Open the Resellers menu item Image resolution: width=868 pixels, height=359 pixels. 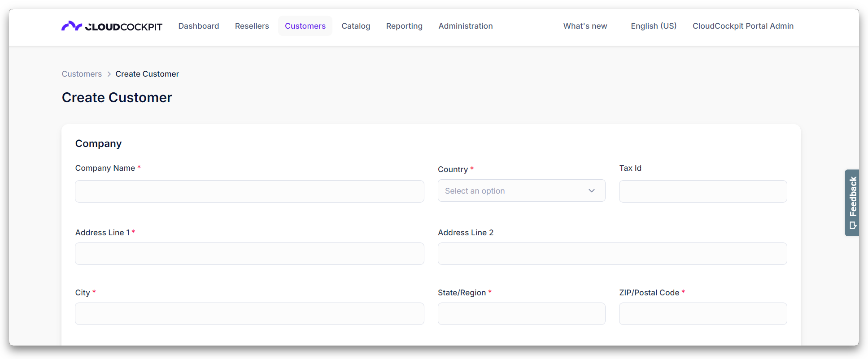tap(252, 26)
